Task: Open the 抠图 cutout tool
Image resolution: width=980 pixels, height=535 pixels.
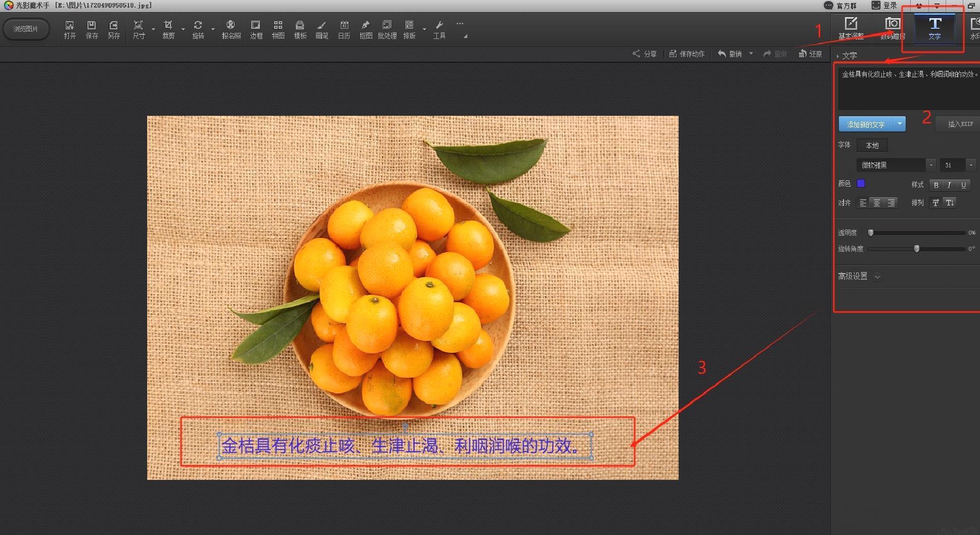Action: click(x=366, y=30)
